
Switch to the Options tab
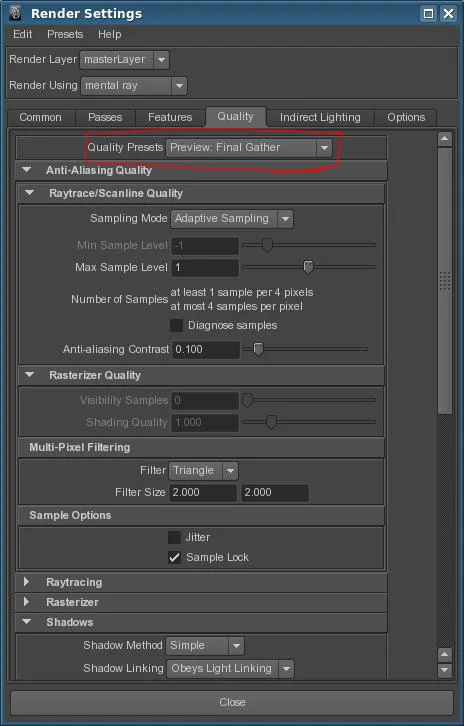coord(406,117)
